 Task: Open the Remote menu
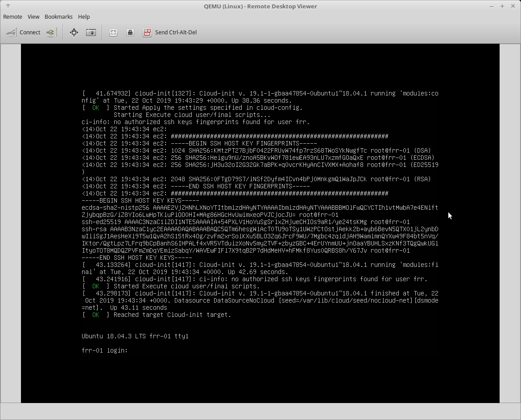[12, 17]
